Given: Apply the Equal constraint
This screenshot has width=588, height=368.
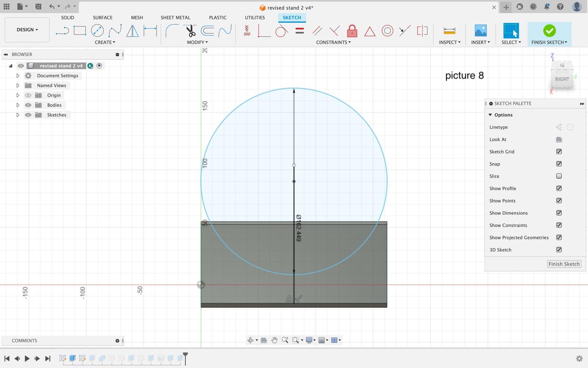Looking at the screenshot, I should [300, 31].
